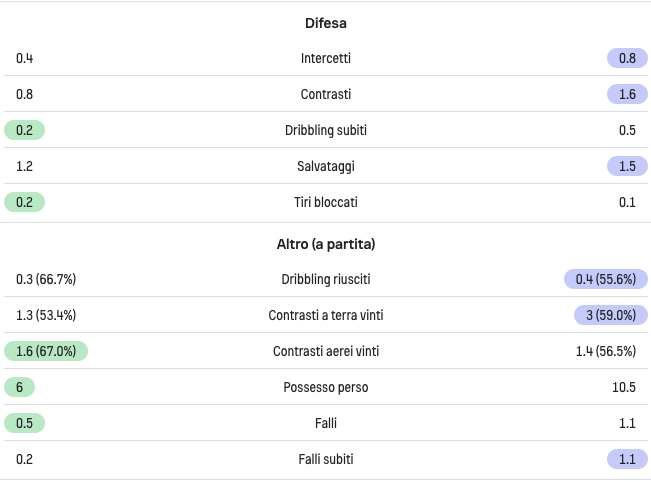Select the highlighted 0.8 Intercetti value
The height and width of the screenshot is (482, 651).
pyautogui.click(x=627, y=58)
